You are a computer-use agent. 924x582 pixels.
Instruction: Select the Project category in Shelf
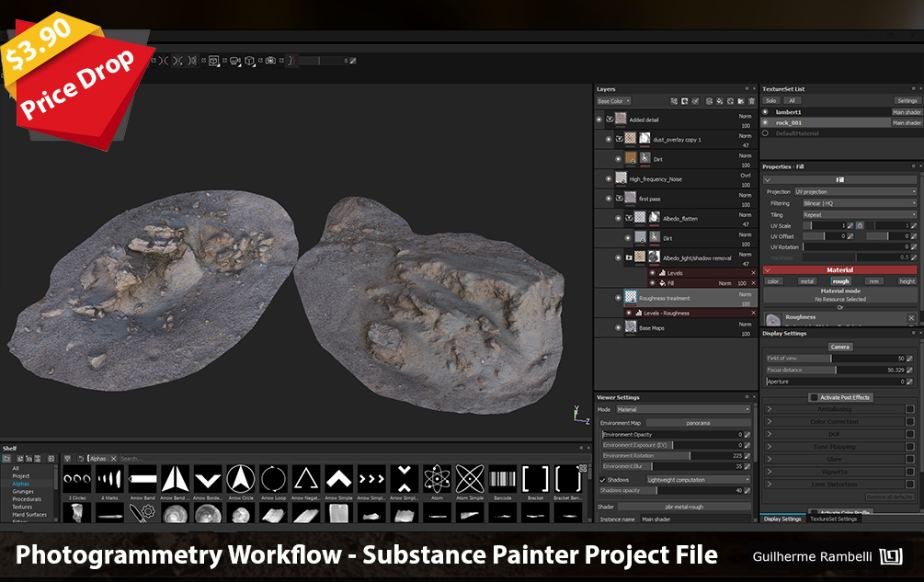point(20,476)
